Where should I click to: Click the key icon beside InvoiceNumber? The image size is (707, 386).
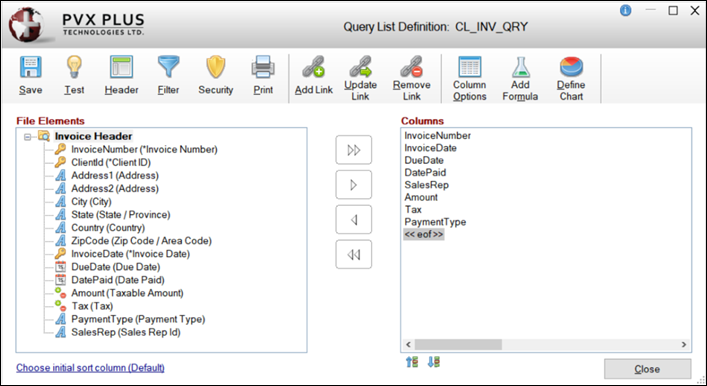point(60,149)
